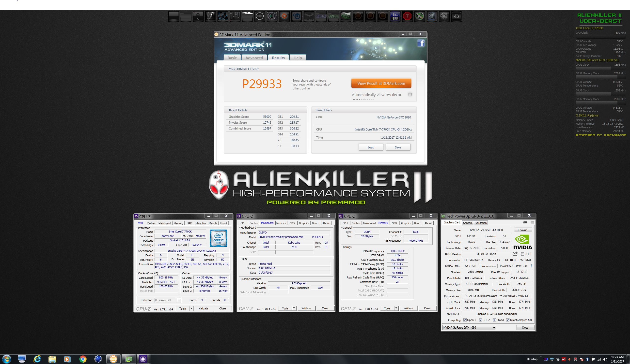The height and width of the screenshot is (364, 630).
Task: Toggle Automatically view results checkbox
Action: pyautogui.click(x=410, y=94)
